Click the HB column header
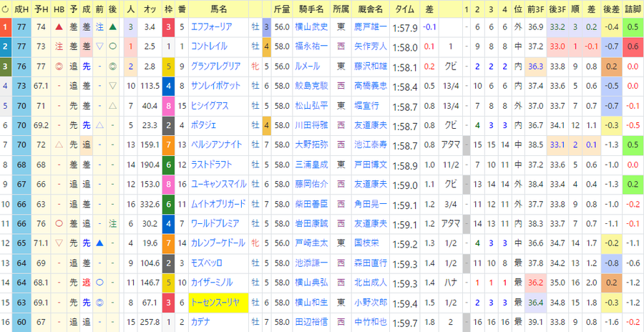 tap(59, 9)
